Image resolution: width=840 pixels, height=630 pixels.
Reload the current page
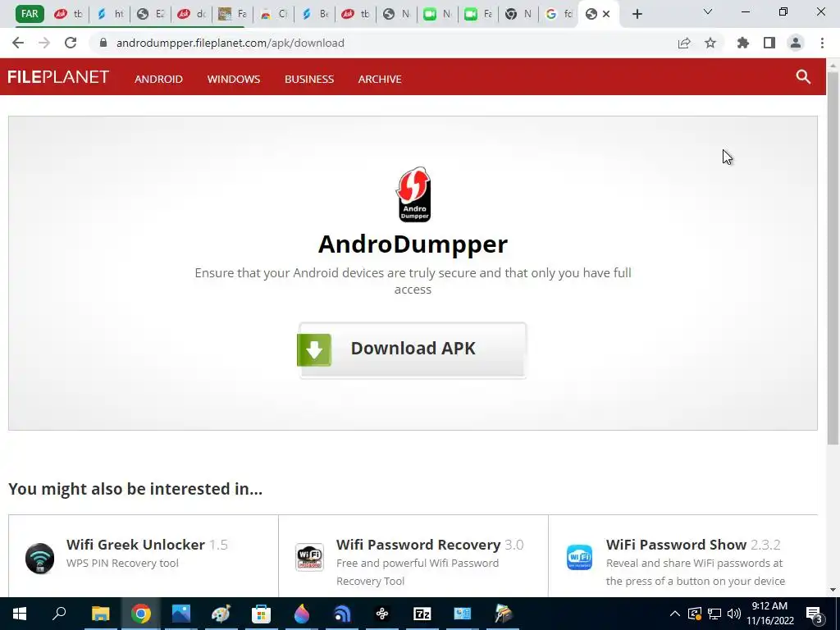coord(71,43)
